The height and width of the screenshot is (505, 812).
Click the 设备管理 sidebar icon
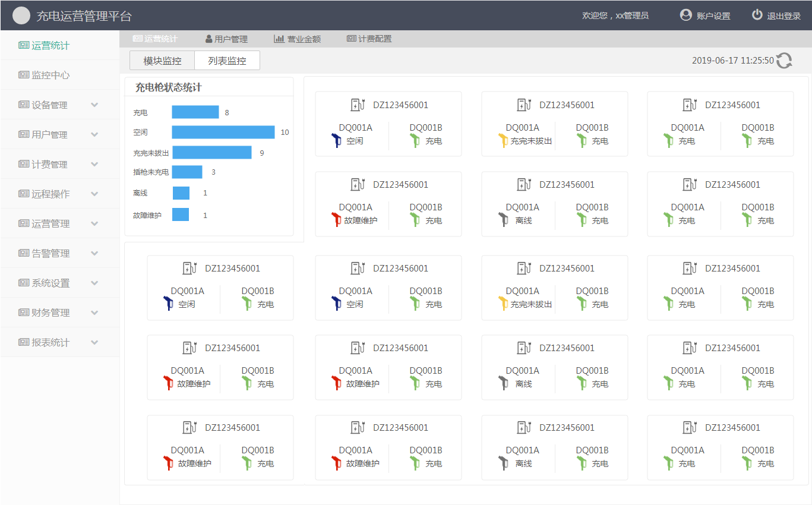click(x=24, y=105)
